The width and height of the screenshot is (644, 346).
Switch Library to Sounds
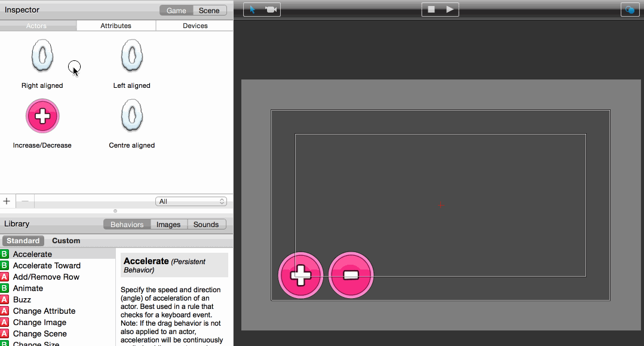click(x=206, y=224)
